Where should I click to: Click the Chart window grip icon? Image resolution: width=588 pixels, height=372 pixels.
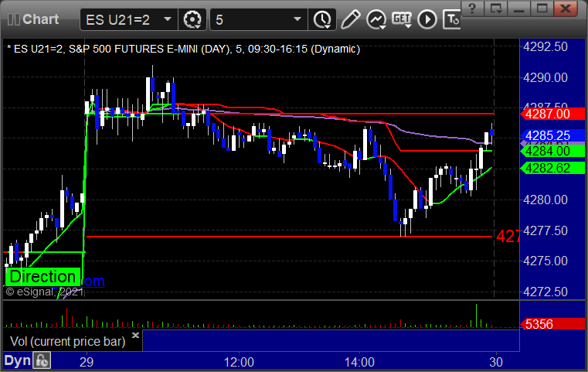tap(13, 19)
